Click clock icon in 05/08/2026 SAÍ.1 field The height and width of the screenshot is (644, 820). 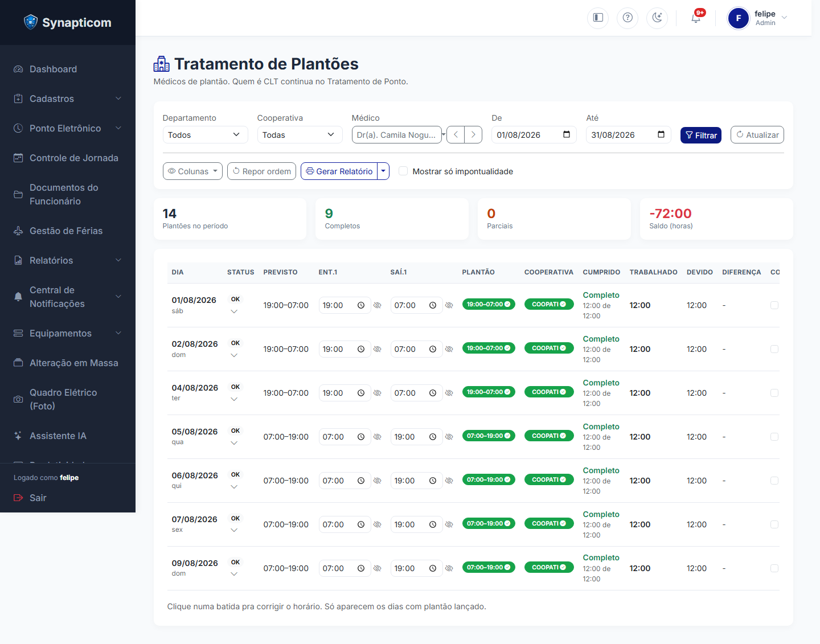click(x=433, y=437)
